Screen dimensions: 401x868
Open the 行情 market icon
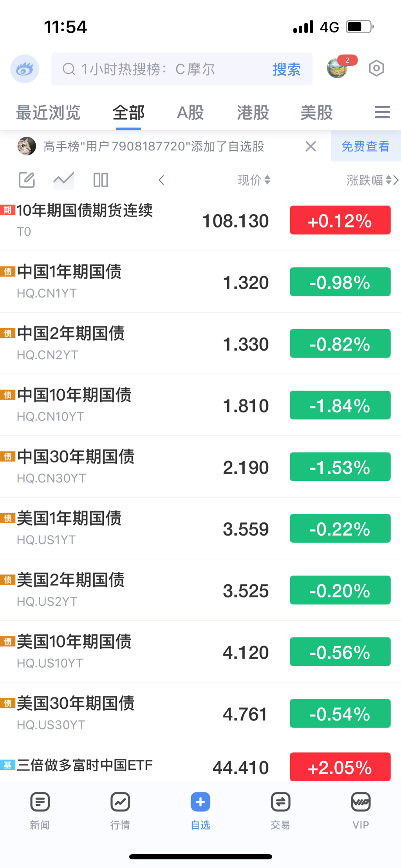pos(120,802)
